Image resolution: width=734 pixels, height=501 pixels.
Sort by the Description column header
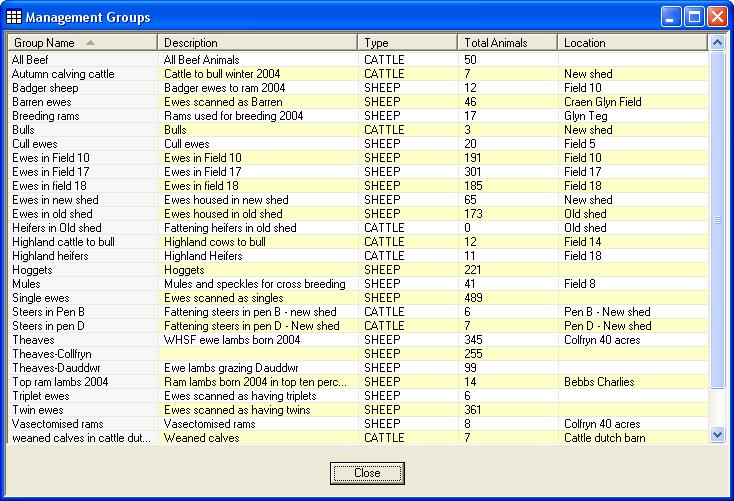(x=257, y=43)
